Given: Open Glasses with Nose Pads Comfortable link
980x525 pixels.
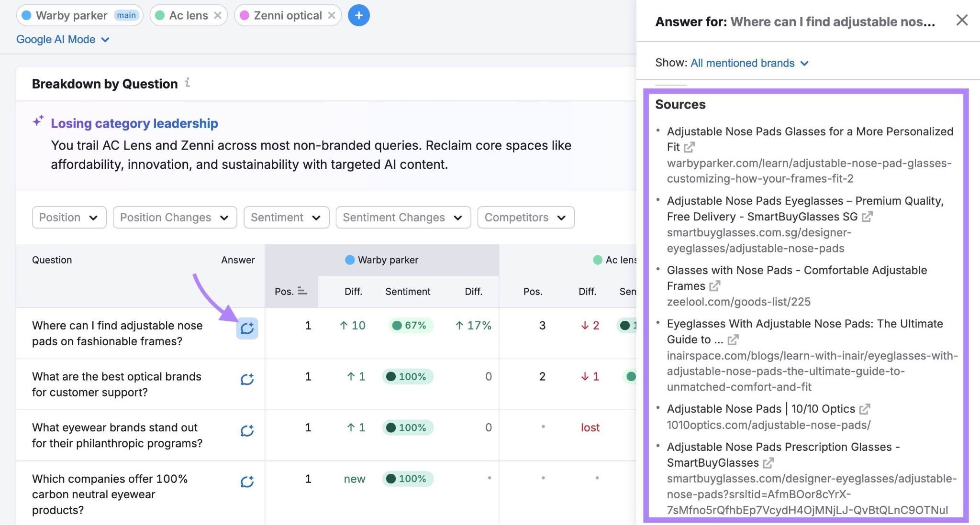Looking at the screenshot, I should click(x=797, y=278).
